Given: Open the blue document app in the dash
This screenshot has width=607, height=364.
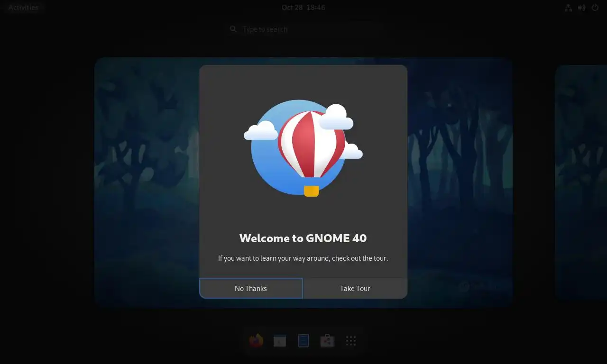Looking at the screenshot, I should [303, 340].
